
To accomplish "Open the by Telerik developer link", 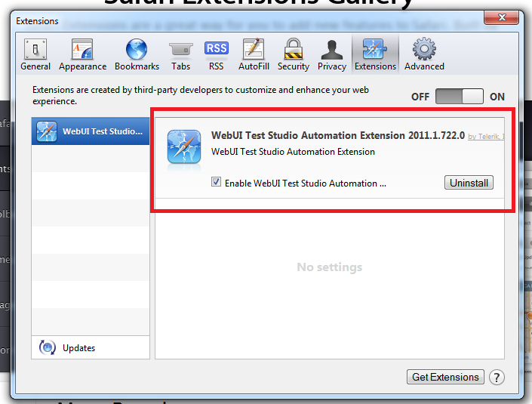I will pyautogui.click(x=486, y=137).
